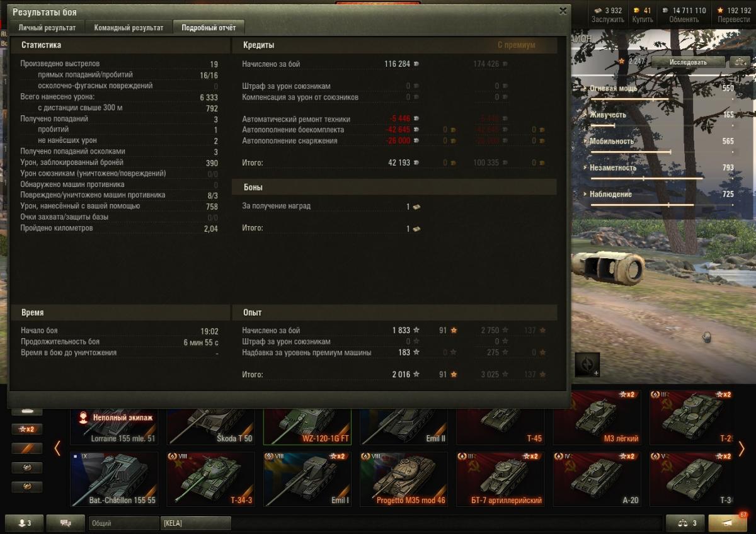Close the Результаты боя window
The width and height of the screenshot is (756, 534).
[563, 11]
